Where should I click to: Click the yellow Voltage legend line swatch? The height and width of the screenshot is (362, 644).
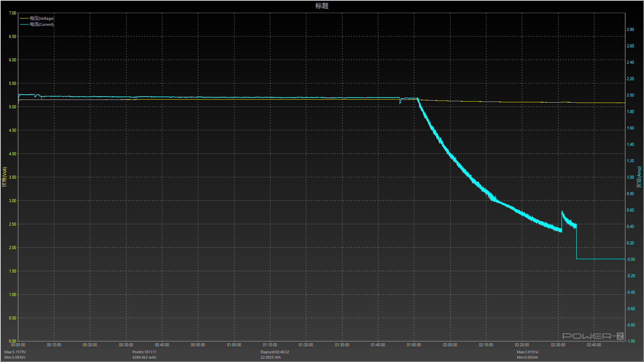point(24,18)
